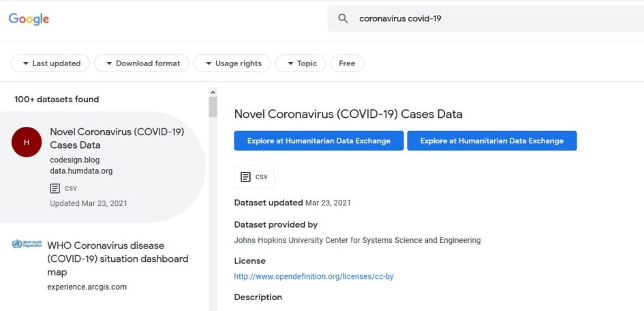Expand the Usage rights filter

tap(232, 63)
